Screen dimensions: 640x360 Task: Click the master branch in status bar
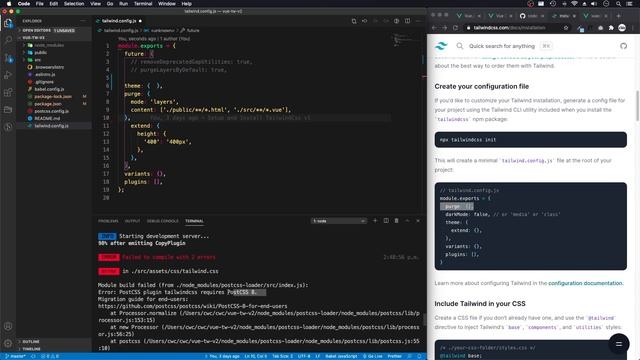[x=16, y=356]
